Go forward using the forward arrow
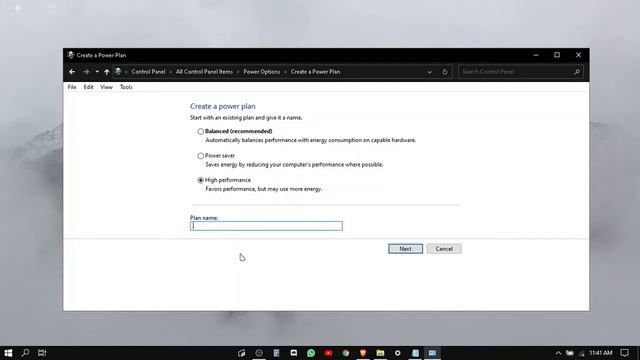The width and height of the screenshot is (640, 360). [x=86, y=72]
